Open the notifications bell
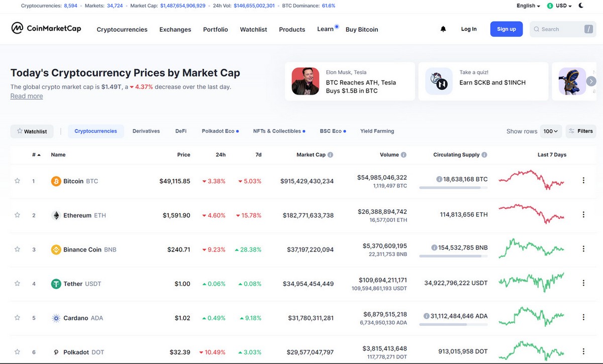The image size is (603, 364). click(x=443, y=29)
